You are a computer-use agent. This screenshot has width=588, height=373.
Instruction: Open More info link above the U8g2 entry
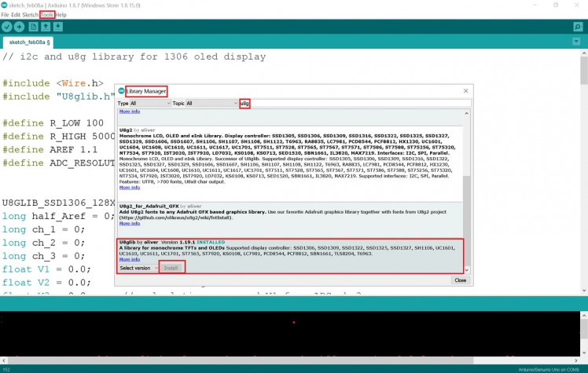pyautogui.click(x=130, y=112)
